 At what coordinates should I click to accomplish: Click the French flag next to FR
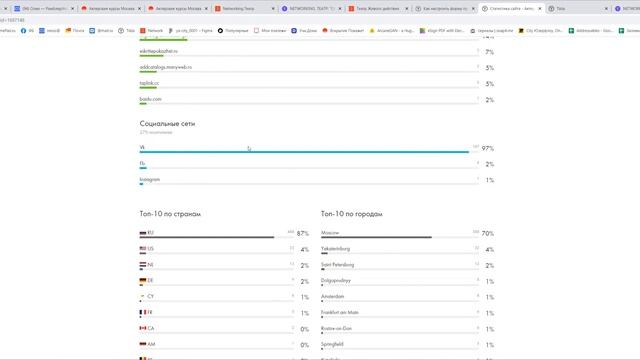(142, 312)
